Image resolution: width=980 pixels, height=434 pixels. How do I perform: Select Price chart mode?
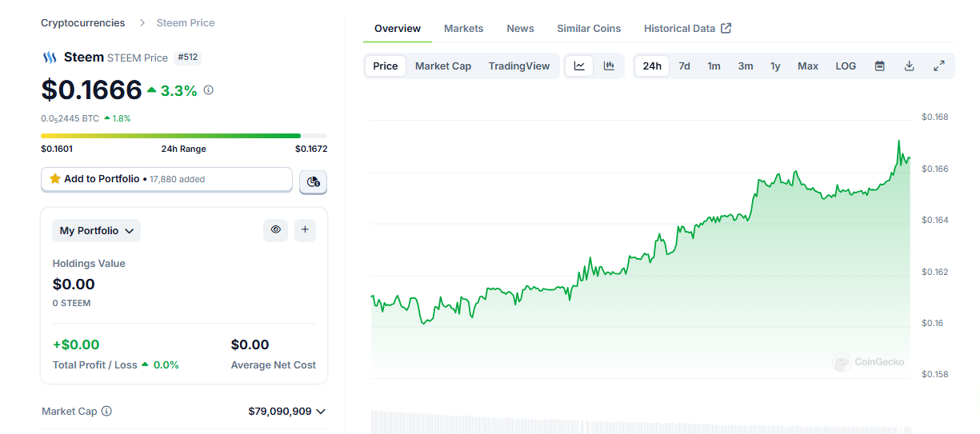coord(386,66)
